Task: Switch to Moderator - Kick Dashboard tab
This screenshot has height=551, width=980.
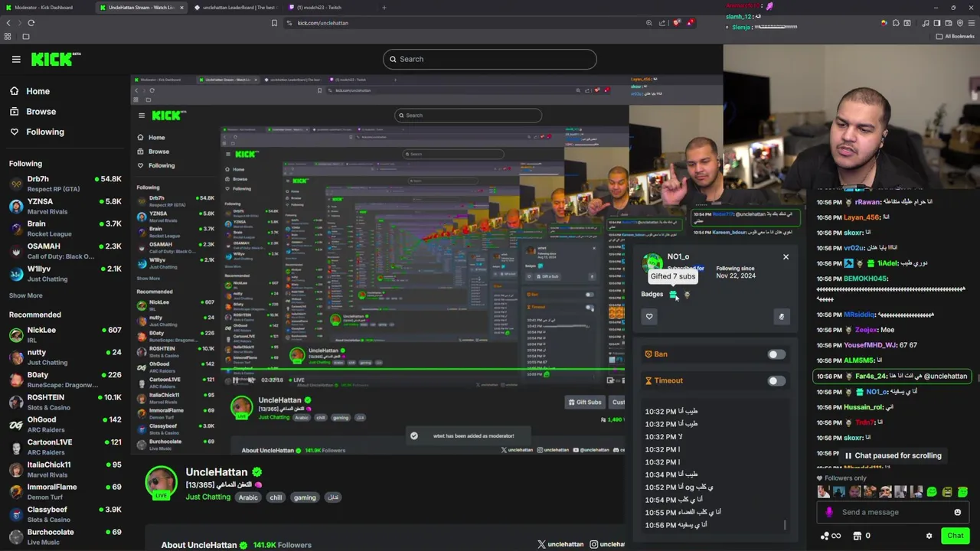Action: coord(44,8)
